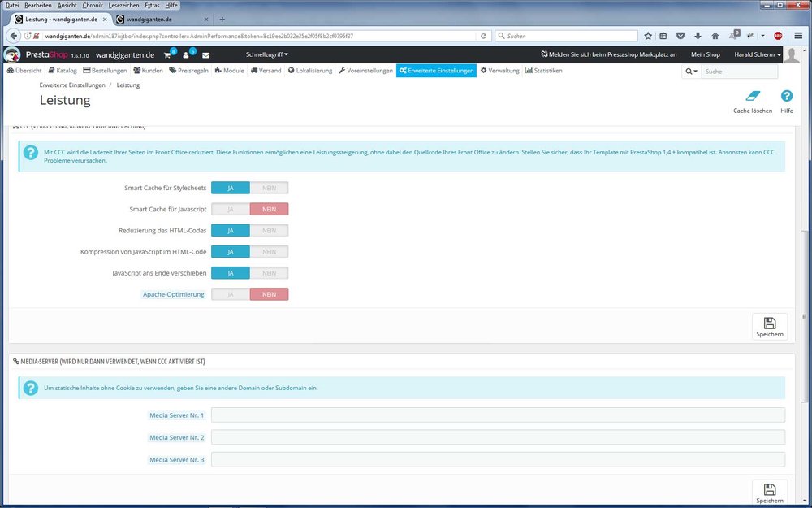
Task: Open the downloads arrow icon
Action: pyautogui.click(x=698, y=36)
